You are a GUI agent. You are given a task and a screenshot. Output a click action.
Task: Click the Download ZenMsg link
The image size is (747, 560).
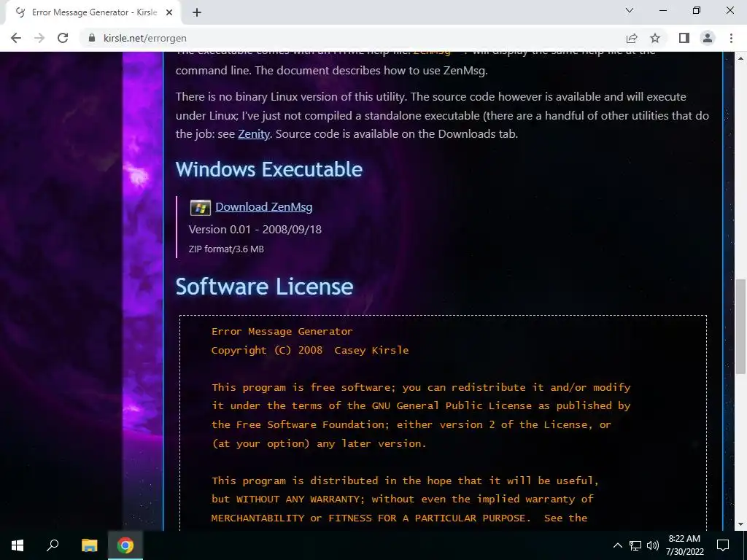[264, 206]
